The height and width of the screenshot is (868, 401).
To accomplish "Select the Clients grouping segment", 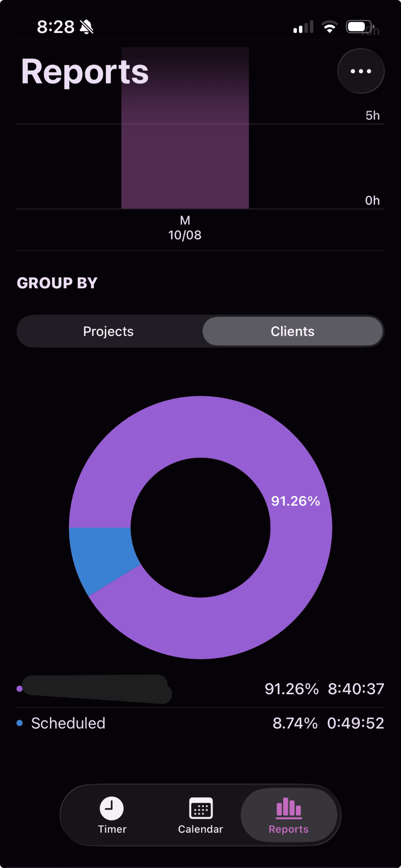I will tap(292, 331).
